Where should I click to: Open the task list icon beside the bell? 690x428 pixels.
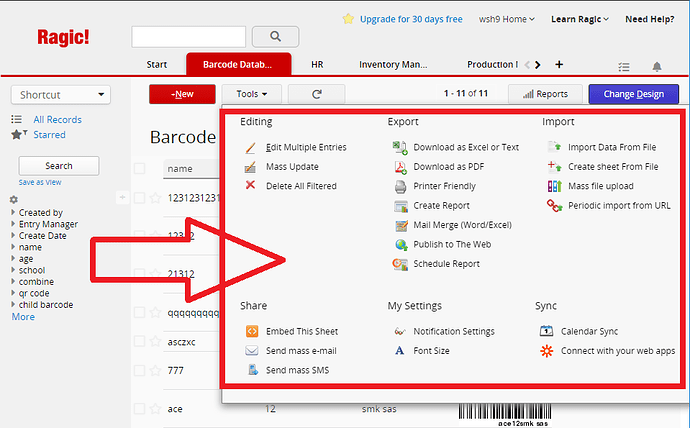[x=624, y=67]
